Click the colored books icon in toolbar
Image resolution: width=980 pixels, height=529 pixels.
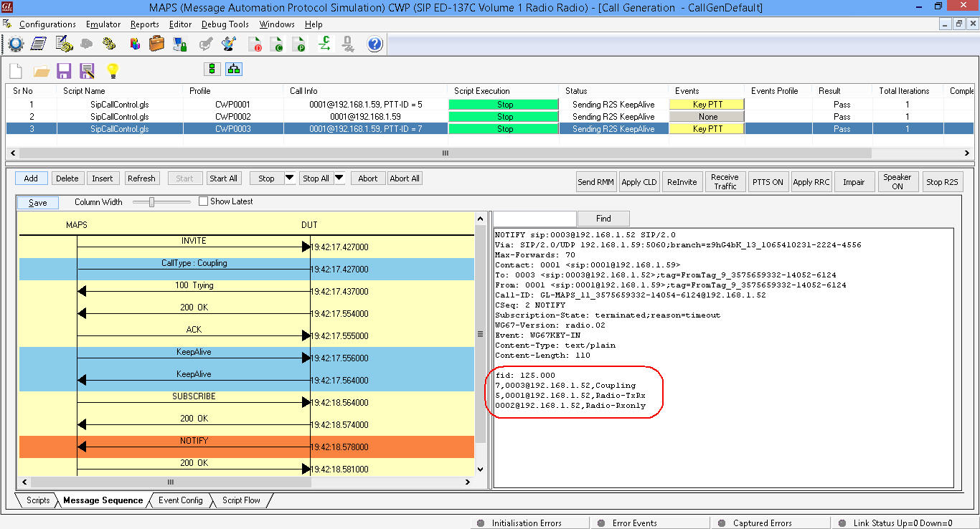pos(134,44)
